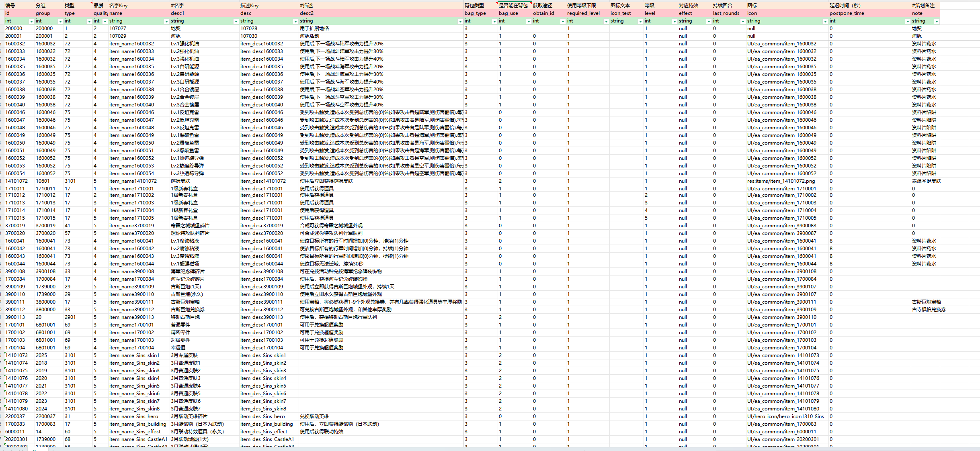Open the note column filter dropdown

pos(937,21)
